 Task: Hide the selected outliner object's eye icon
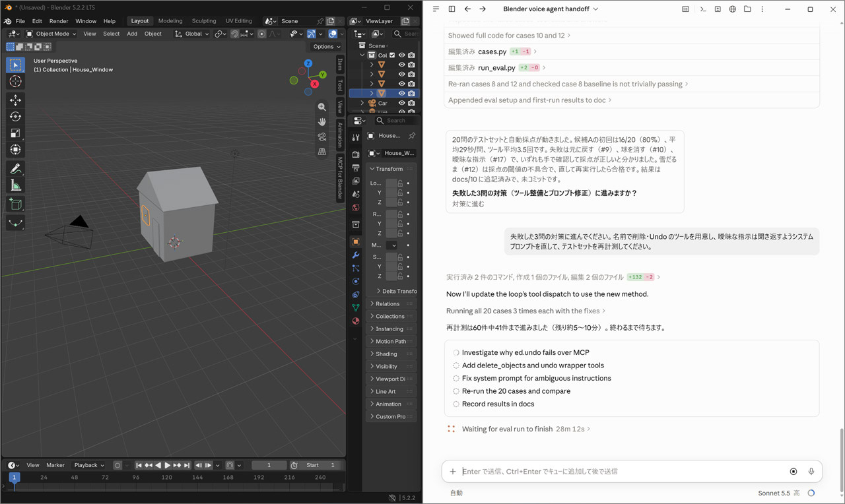[401, 94]
